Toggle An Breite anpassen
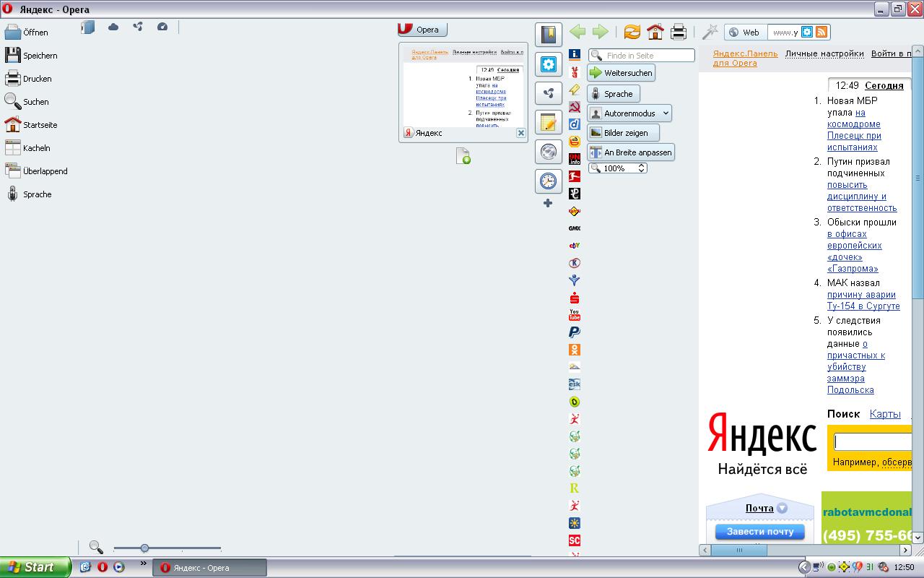The height and width of the screenshot is (578, 924). (631, 152)
